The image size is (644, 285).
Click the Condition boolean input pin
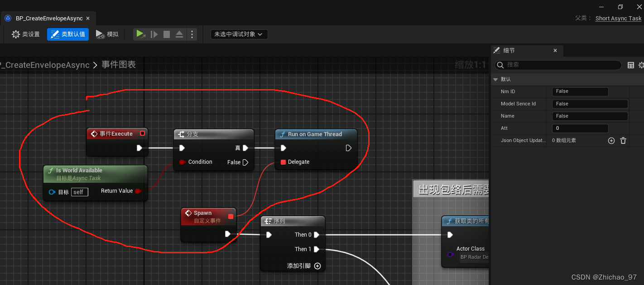tap(182, 162)
